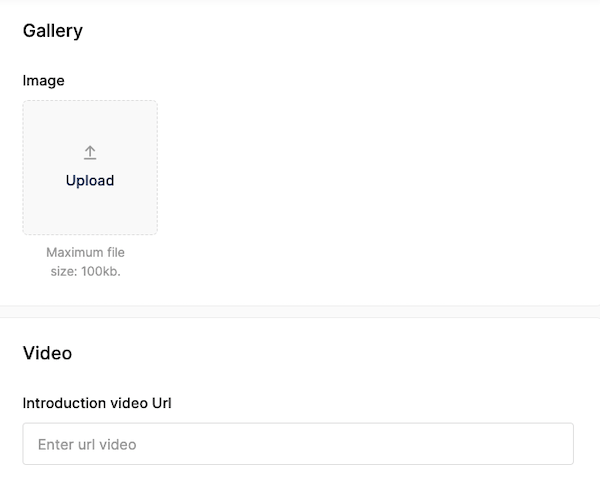This screenshot has height=492, width=600.
Task: Click the Video section heading
Action: click(47, 353)
